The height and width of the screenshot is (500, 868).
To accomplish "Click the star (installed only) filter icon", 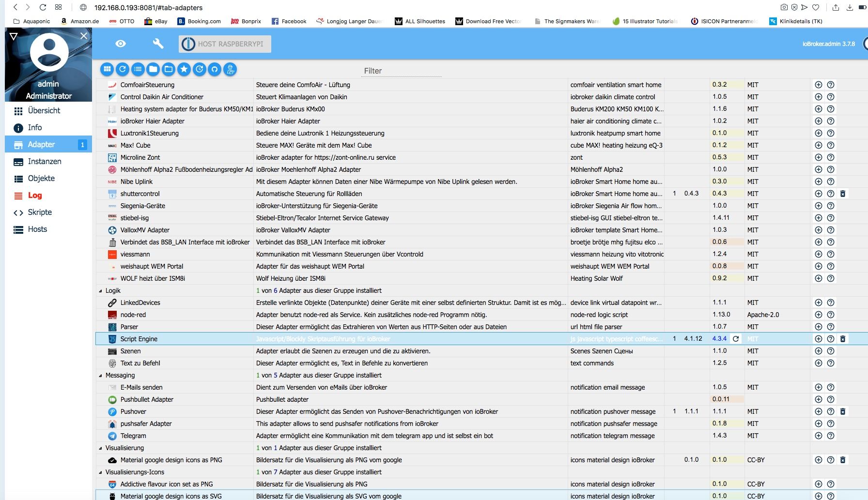I will tap(184, 69).
